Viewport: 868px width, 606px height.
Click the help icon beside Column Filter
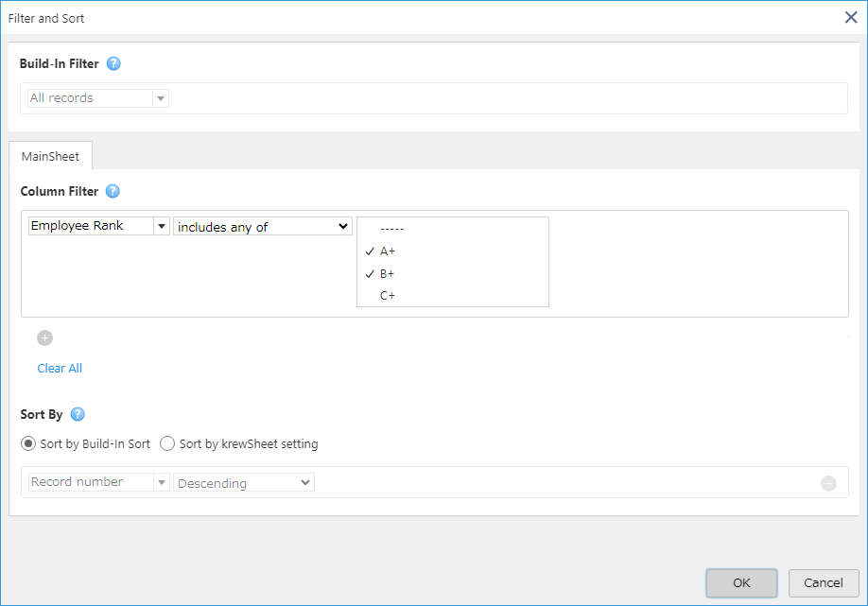[113, 191]
